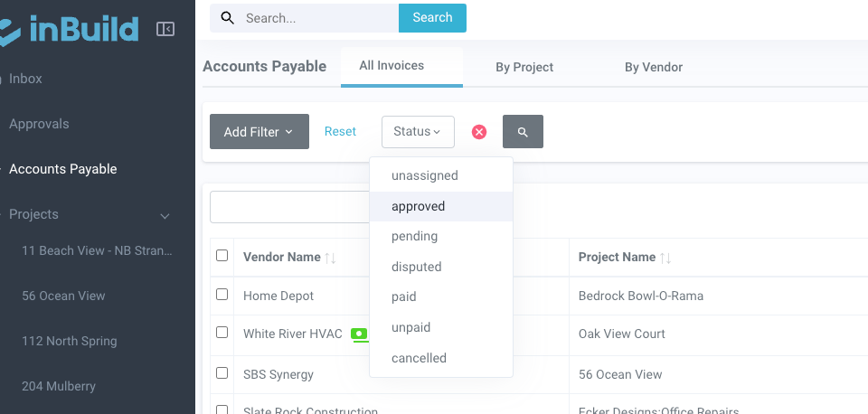
Task: Toggle the select-all invoices checkbox
Action: (222, 256)
